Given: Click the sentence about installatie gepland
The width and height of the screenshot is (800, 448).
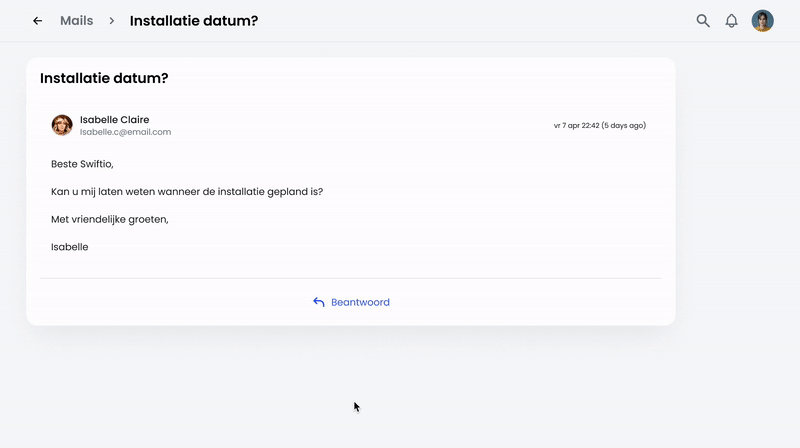Looking at the screenshot, I should tap(187, 192).
